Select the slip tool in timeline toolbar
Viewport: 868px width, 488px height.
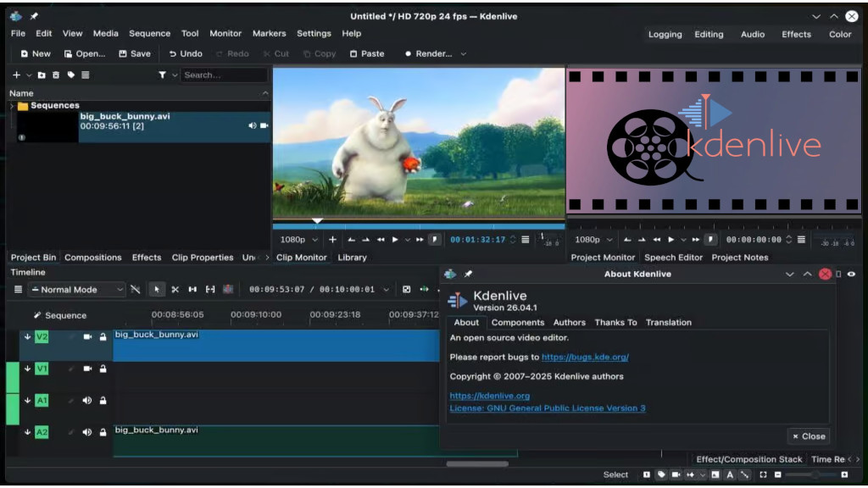click(210, 290)
